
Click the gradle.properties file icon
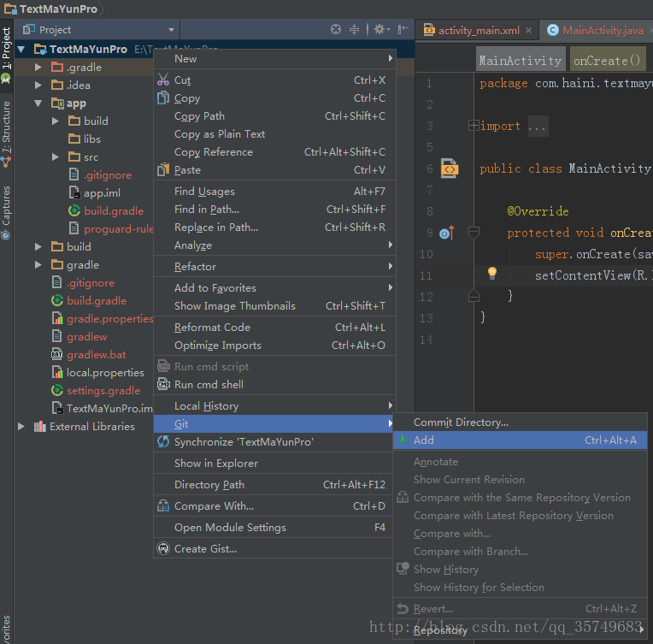[56, 318]
